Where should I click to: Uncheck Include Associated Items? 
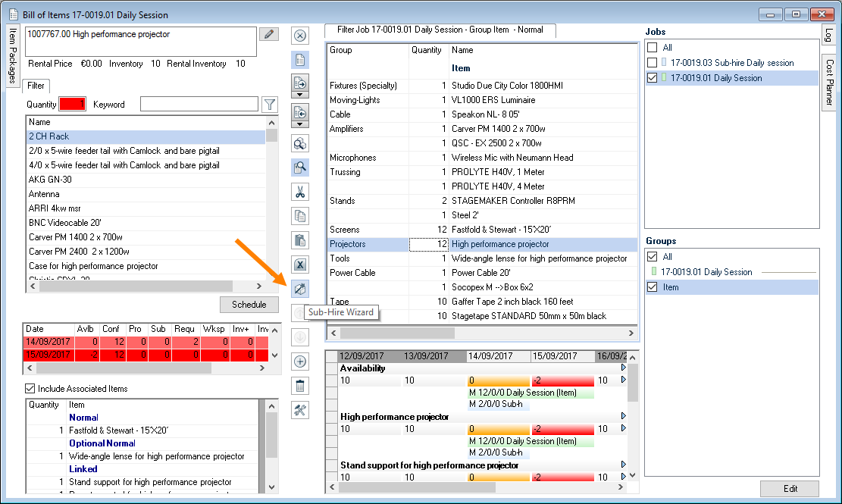point(30,389)
